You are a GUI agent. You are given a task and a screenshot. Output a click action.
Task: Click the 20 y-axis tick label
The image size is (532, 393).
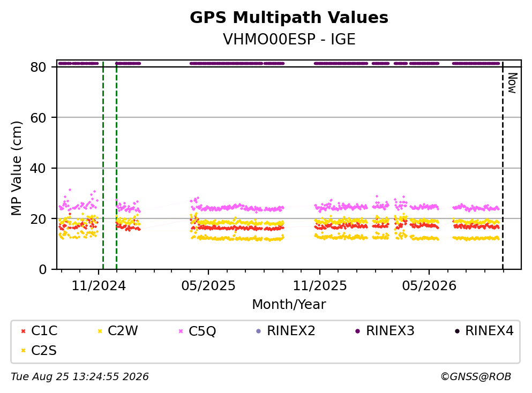[39, 218]
